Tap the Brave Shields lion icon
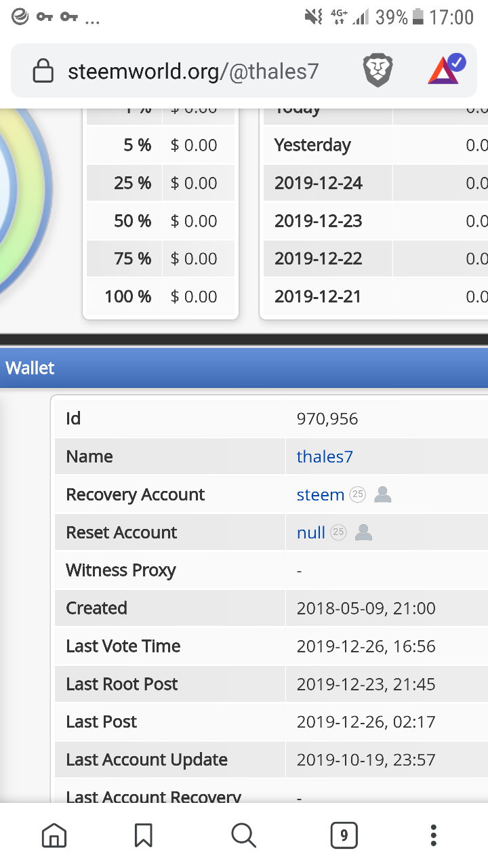 (x=378, y=71)
